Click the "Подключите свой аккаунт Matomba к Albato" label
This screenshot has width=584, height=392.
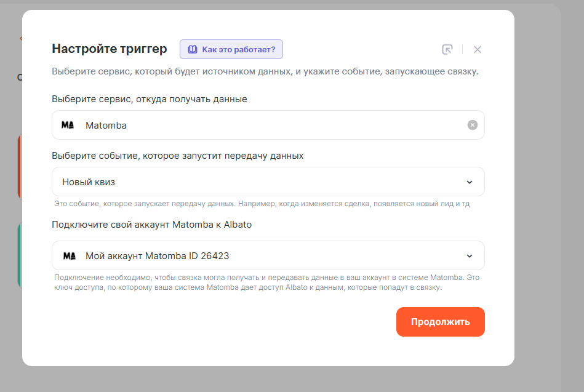tap(151, 225)
